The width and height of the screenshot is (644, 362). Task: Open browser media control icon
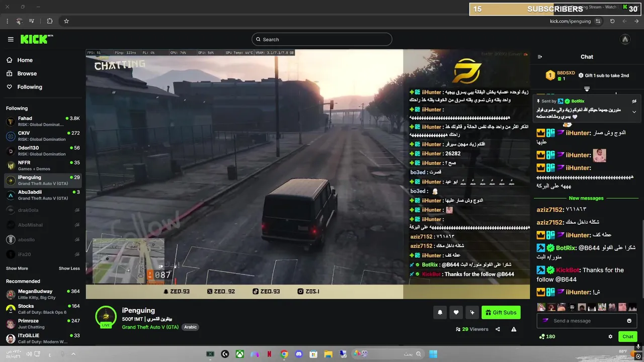point(32,21)
